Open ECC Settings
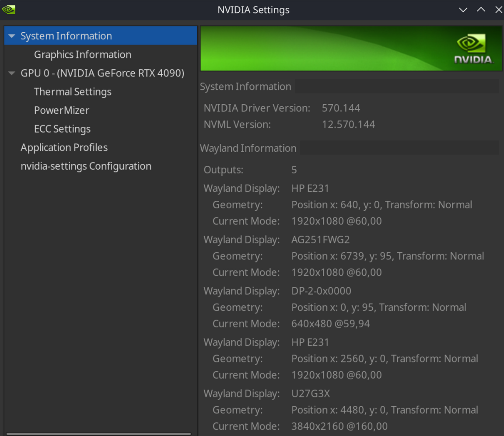This screenshot has width=504, height=436. 62,129
